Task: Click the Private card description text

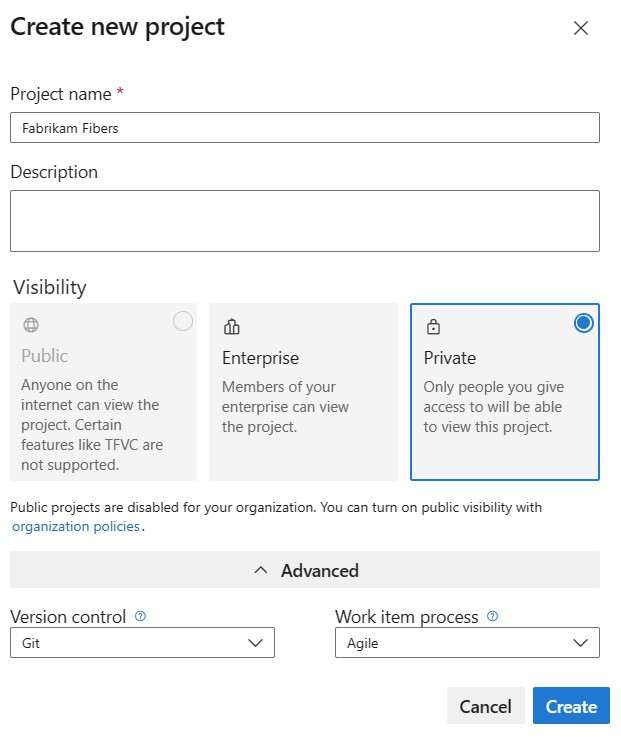Action: point(493,407)
